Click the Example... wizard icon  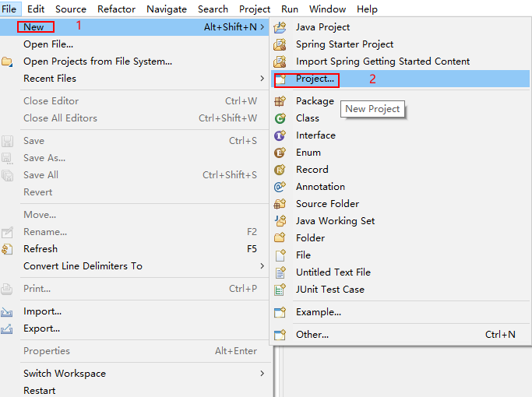point(280,312)
